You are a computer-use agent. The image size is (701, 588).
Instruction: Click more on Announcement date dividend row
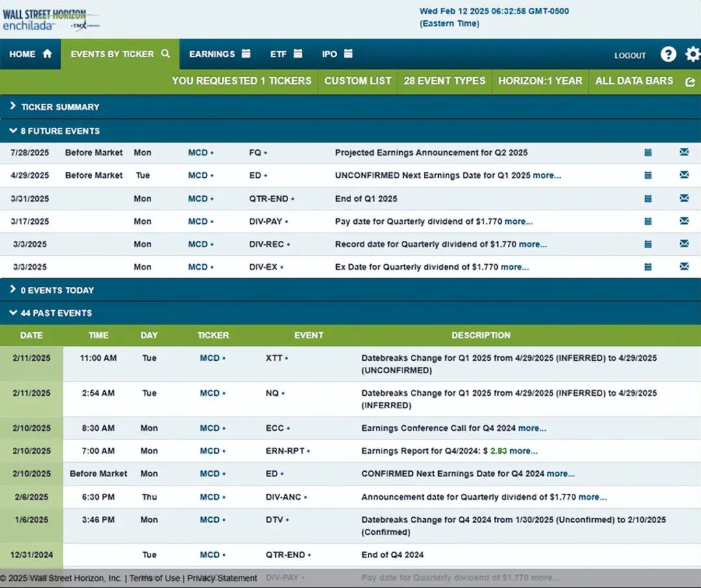pos(593,496)
